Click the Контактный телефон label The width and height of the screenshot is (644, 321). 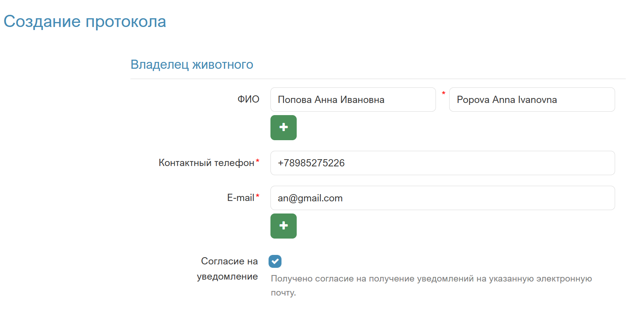[x=206, y=163]
